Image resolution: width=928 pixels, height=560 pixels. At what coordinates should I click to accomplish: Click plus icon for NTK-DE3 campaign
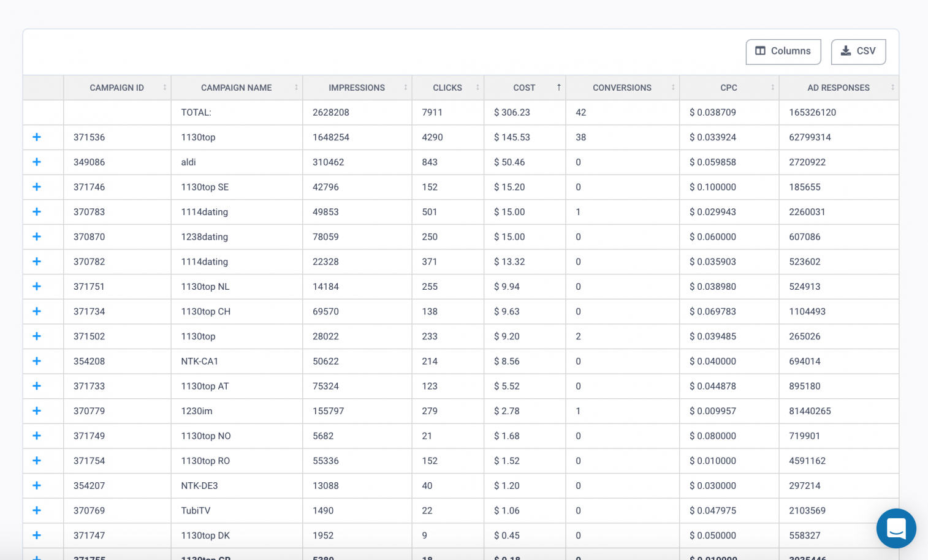pyautogui.click(x=37, y=485)
